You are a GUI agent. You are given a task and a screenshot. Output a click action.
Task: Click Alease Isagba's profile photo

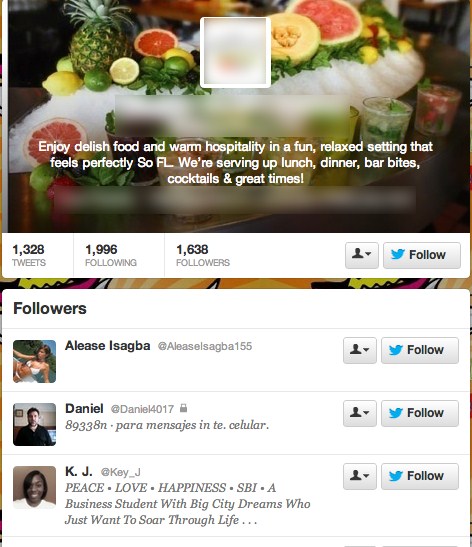tap(35, 361)
